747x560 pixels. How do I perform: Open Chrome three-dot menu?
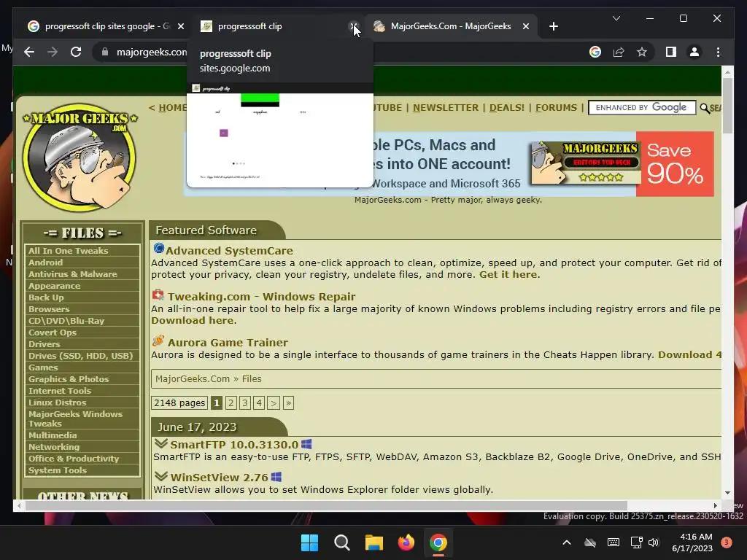pyautogui.click(x=718, y=52)
